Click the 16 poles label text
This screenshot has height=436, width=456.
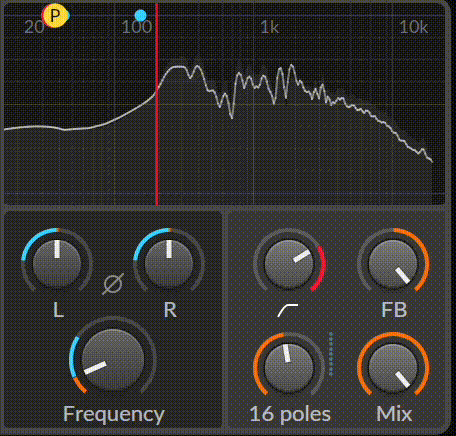[290, 414]
